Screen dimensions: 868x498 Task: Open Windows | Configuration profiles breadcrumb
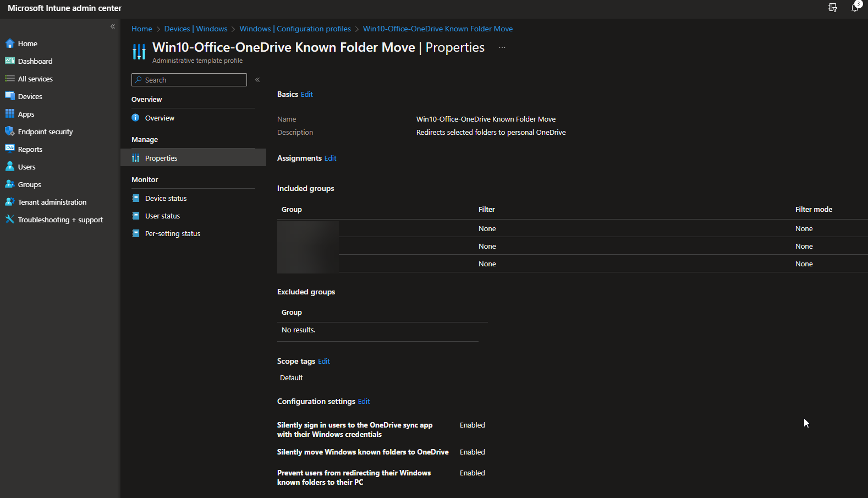tap(295, 29)
